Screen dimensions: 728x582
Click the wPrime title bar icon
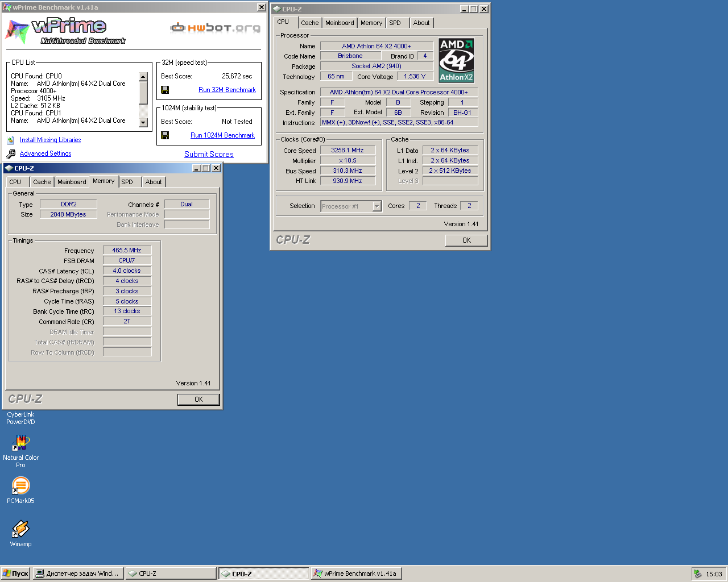[7, 7]
